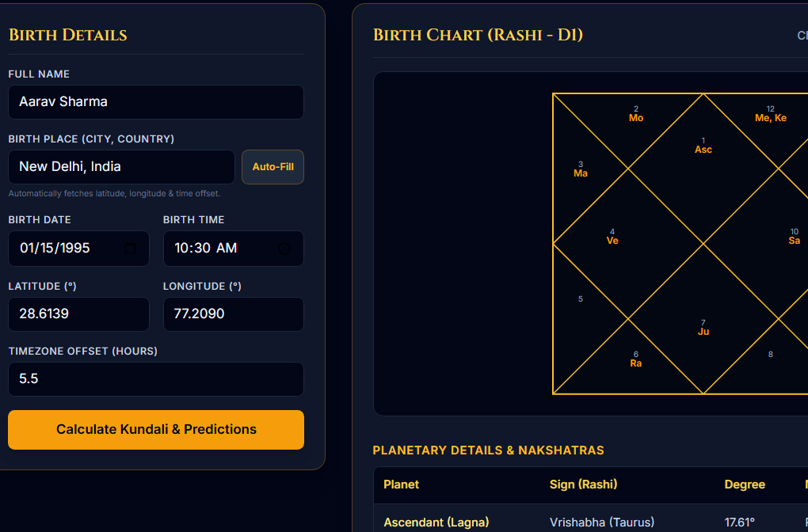This screenshot has width=808, height=532.
Task: Focus the Timezone Offset field showing 5.5
Action: pos(156,379)
